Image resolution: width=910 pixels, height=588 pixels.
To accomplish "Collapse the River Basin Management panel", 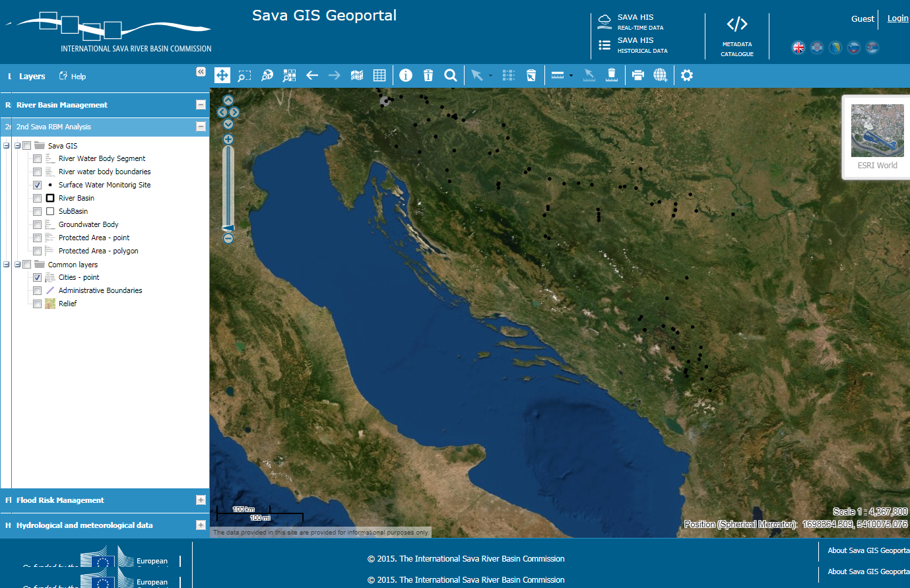I will pyautogui.click(x=201, y=105).
